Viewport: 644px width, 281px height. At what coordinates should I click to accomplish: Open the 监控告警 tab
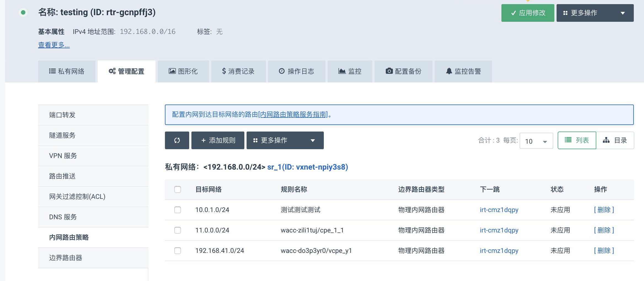pyautogui.click(x=463, y=71)
